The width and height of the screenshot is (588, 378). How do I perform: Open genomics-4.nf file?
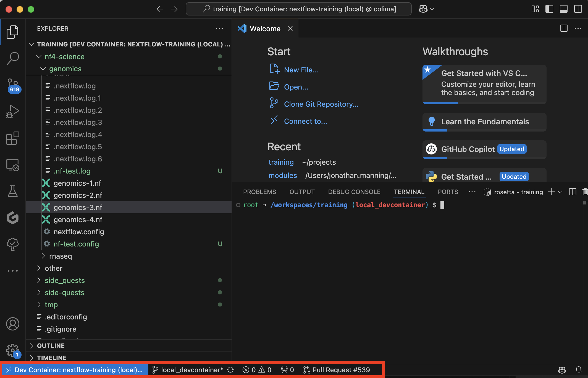129,220
